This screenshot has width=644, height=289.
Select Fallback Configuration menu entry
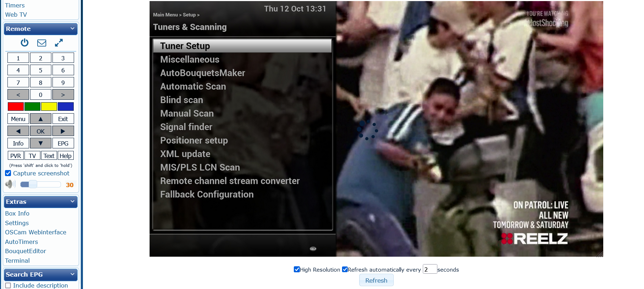242,194
